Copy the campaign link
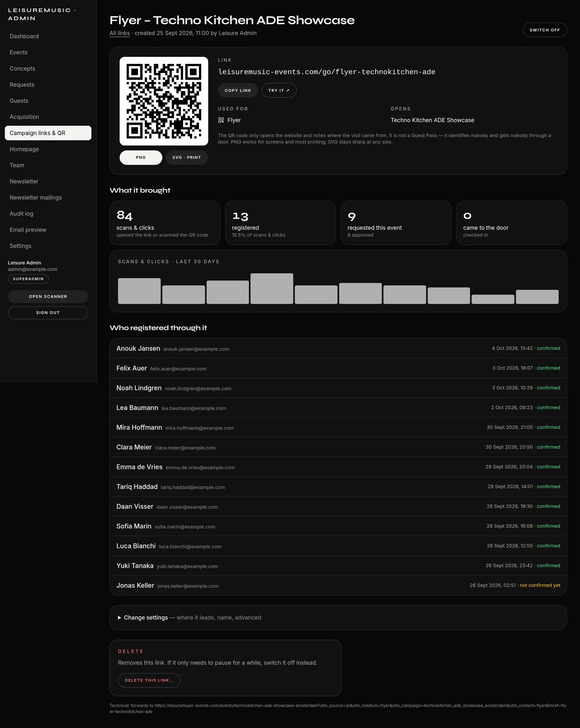The width and height of the screenshot is (580, 728). tap(238, 90)
